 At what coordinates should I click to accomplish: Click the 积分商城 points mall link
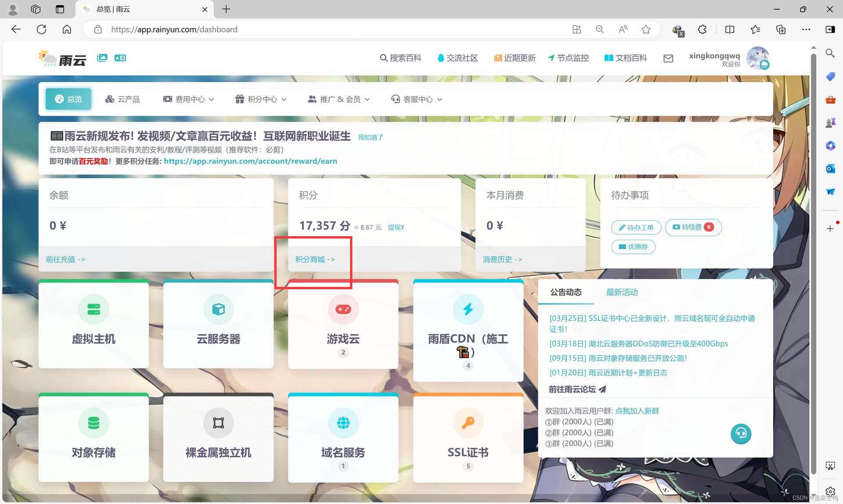[315, 259]
